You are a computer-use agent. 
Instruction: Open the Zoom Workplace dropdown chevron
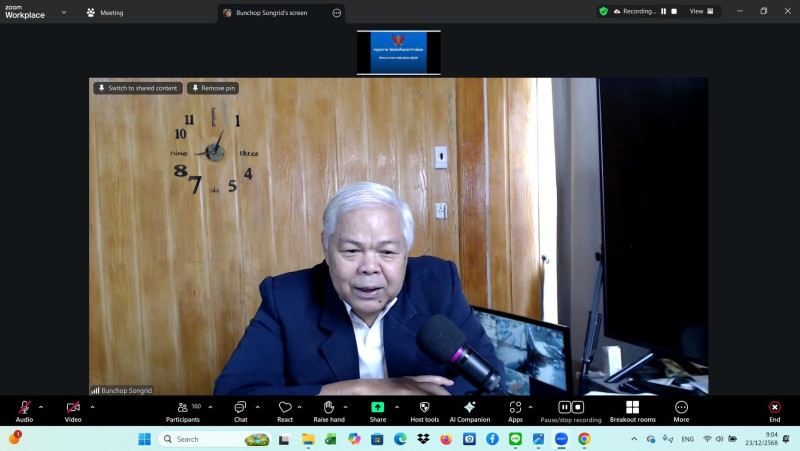pos(64,12)
